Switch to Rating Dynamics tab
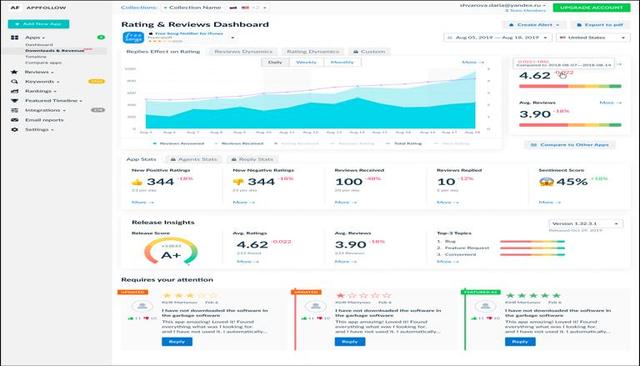Viewport: 640px width, 366px height. (x=313, y=52)
